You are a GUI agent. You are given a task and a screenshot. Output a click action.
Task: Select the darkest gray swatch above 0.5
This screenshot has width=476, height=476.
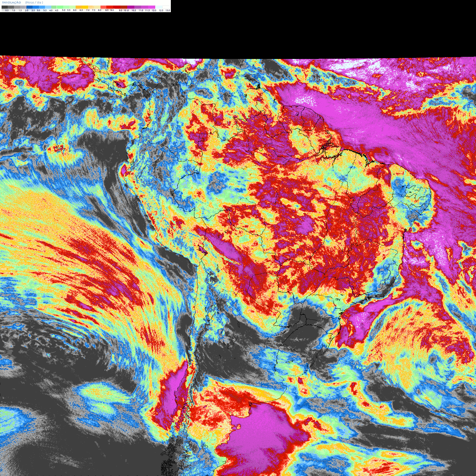pyautogui.click(x=4, y=7)
